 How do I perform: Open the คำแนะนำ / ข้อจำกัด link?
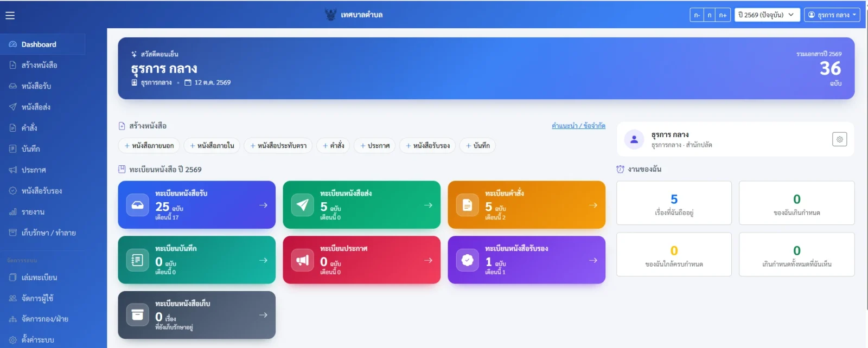[578, 126]
